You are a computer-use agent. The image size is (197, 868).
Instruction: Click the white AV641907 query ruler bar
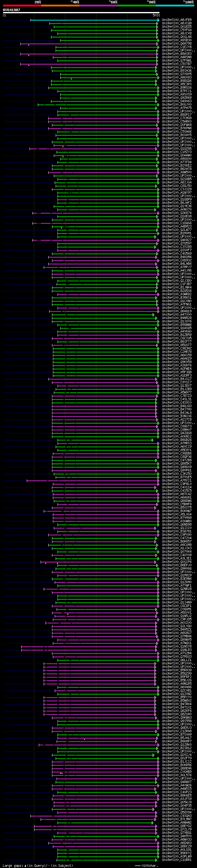(x=81, y=12)
